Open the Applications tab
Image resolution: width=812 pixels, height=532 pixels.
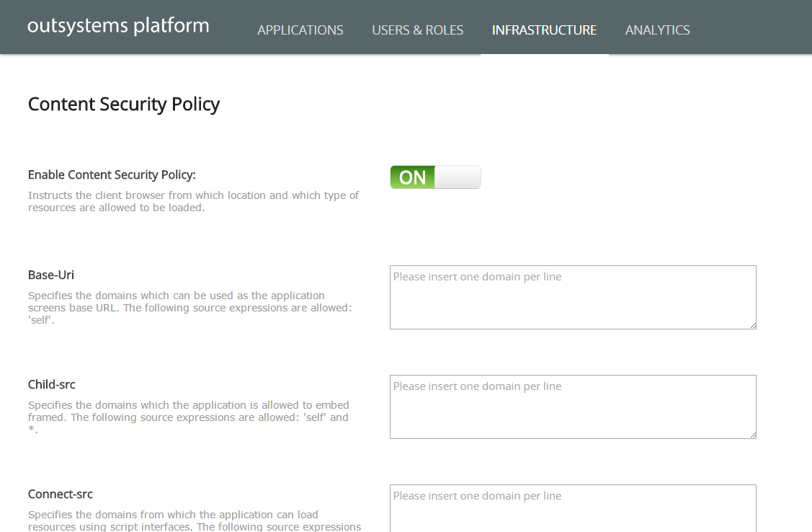pyautogui.click(x=300, y=30)
